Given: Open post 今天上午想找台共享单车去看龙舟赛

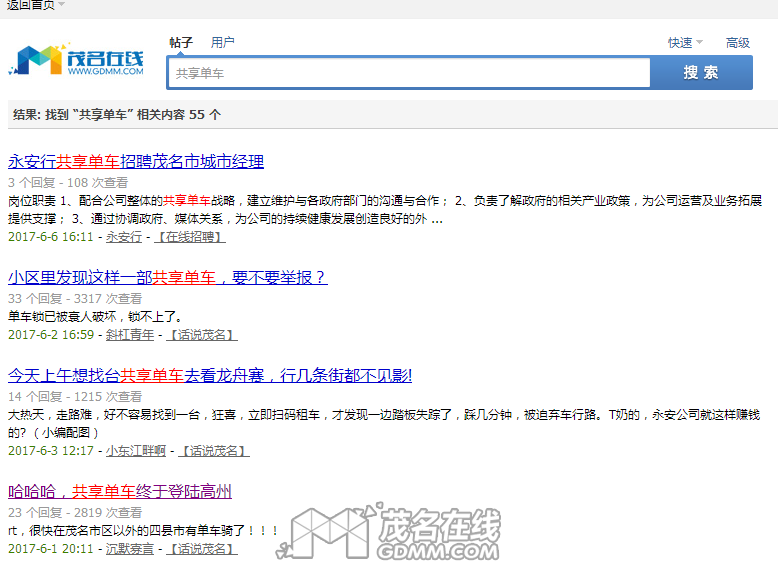Looking at the screenshot, I should [210, 376].
